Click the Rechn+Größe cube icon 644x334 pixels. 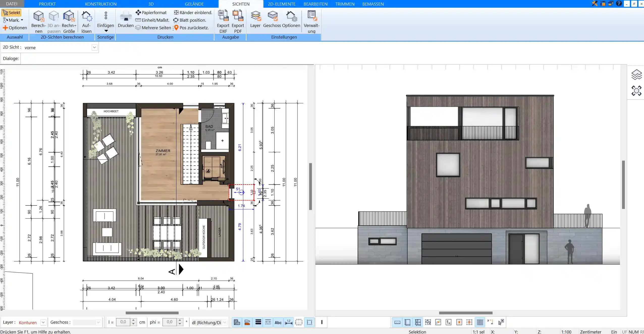69,16
